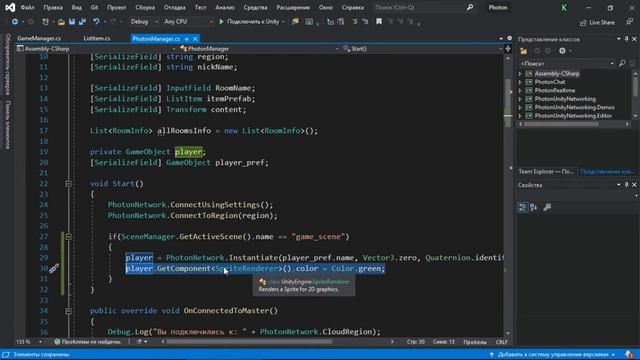Viewport: 640px width, 360px height.
Task: Click the search magnifier in title bar
Action: 470,7
